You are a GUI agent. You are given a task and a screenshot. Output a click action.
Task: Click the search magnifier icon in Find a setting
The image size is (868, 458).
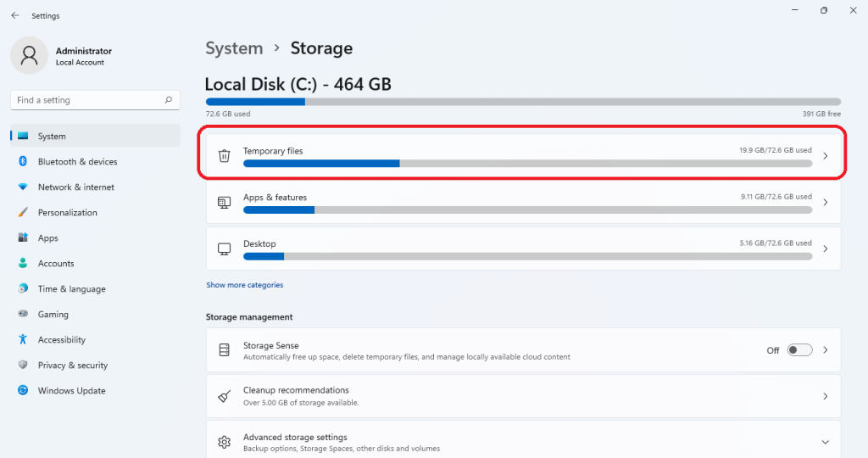click(169, 100)
